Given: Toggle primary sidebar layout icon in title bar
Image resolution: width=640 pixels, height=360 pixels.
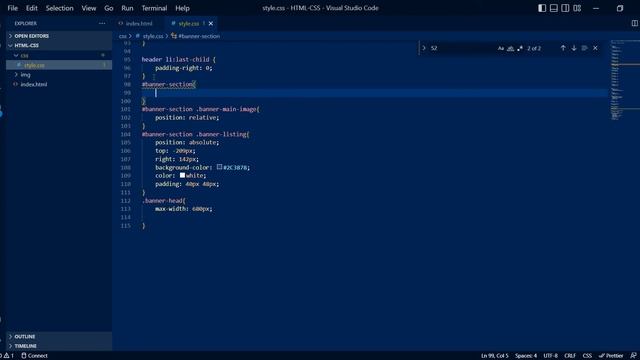Looking at the screenshot, I should pyautogui.click(x=542, y=8).
